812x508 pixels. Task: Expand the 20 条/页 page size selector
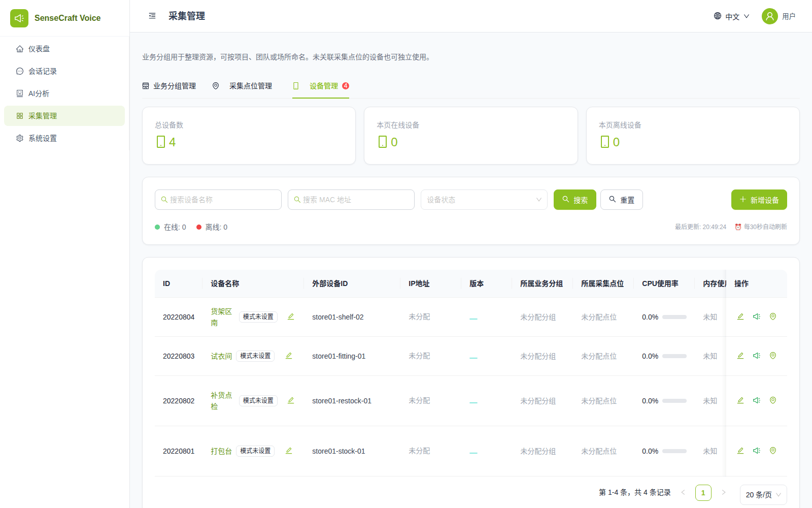click(763, 495)
